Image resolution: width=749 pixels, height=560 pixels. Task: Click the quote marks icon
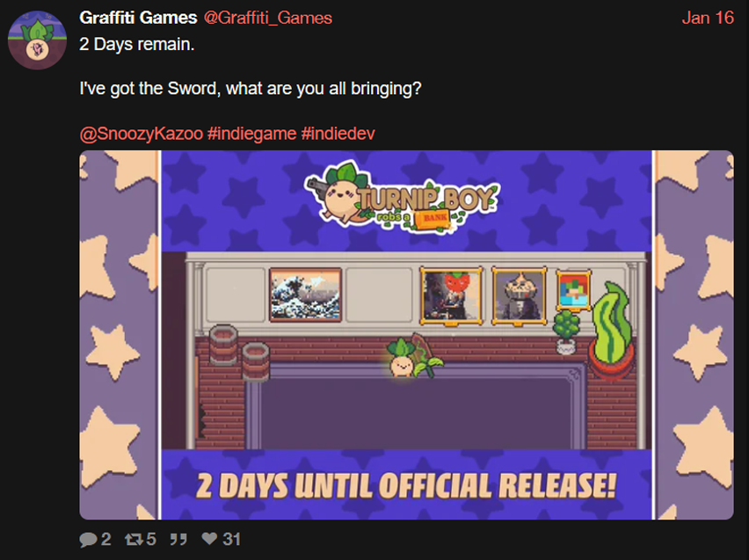click(178, 540)
